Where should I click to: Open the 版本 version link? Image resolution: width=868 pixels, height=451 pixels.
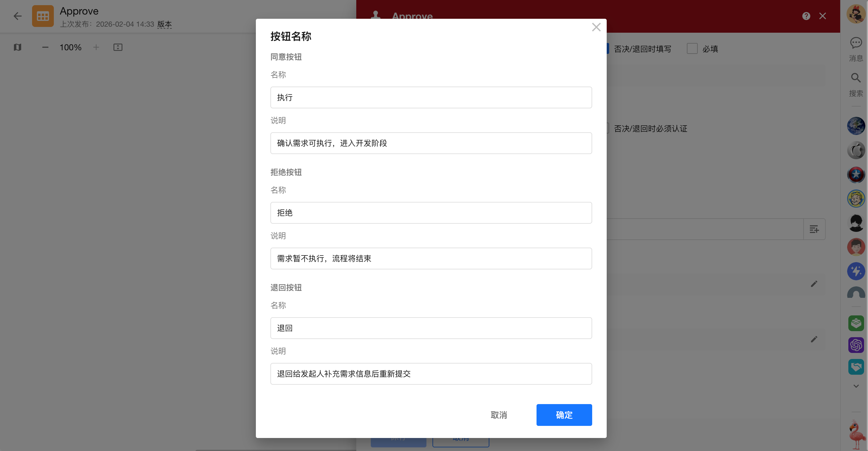165,24
